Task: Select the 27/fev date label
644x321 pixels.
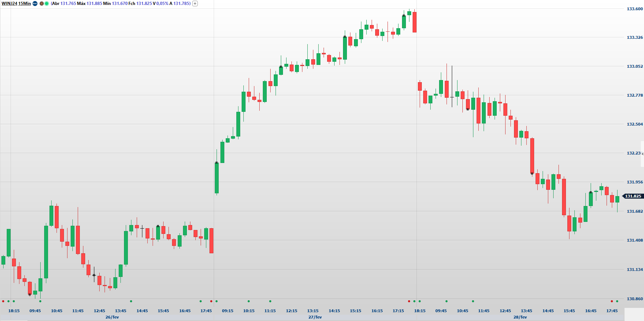Action: pos(315,317)
